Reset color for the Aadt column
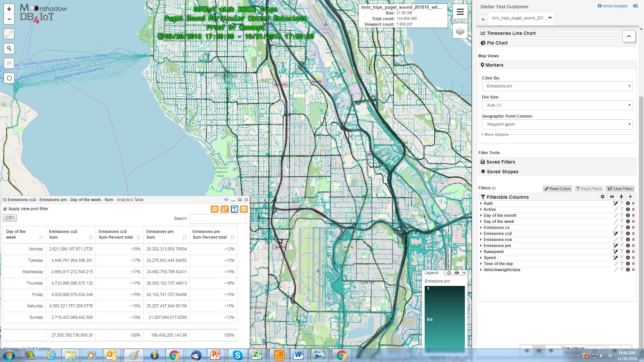This screenshot has width=644, height=362. tap(615, 203)
